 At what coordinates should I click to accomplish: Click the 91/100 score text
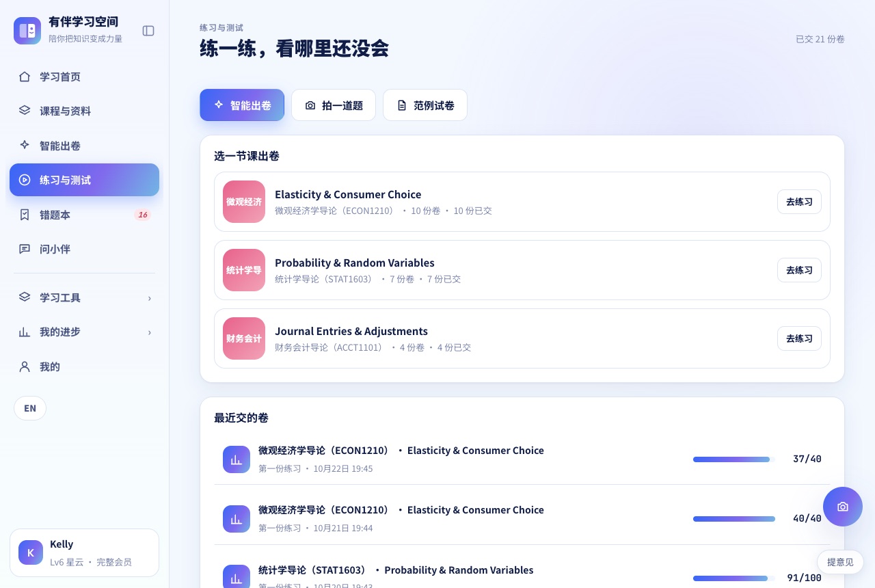pyautogui.click(x=805, y=578)
